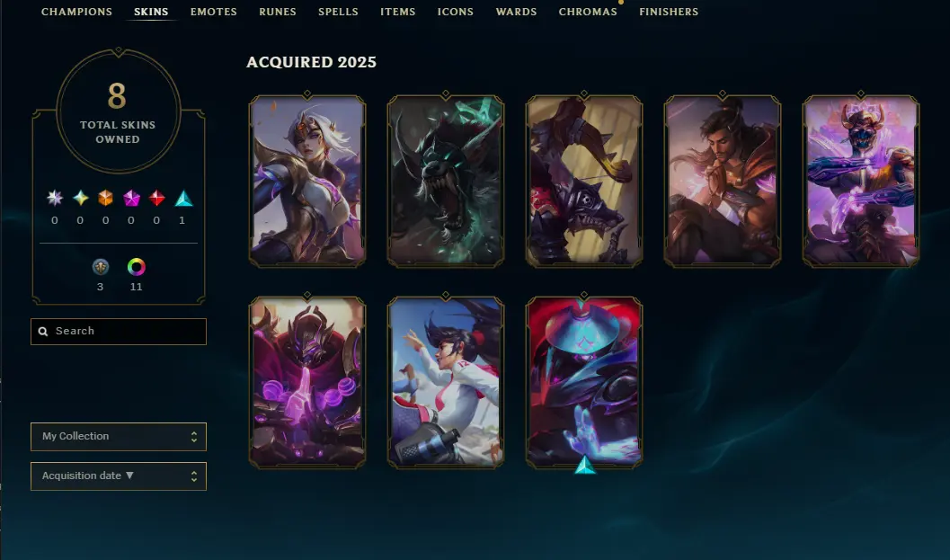Click the yellow four-point star rarity gem
Viewport: 950px width, 560px height.
(x=81, y=198)
